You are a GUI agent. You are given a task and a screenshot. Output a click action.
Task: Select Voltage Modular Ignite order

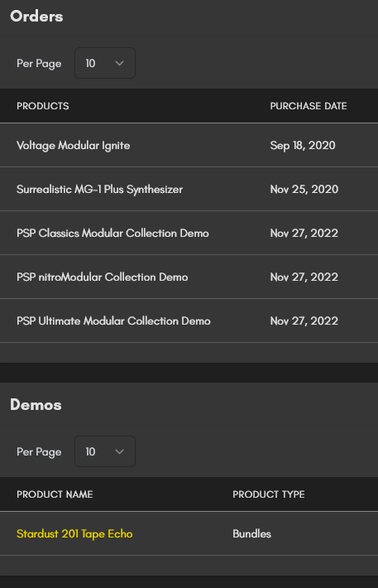coord(74,146)
